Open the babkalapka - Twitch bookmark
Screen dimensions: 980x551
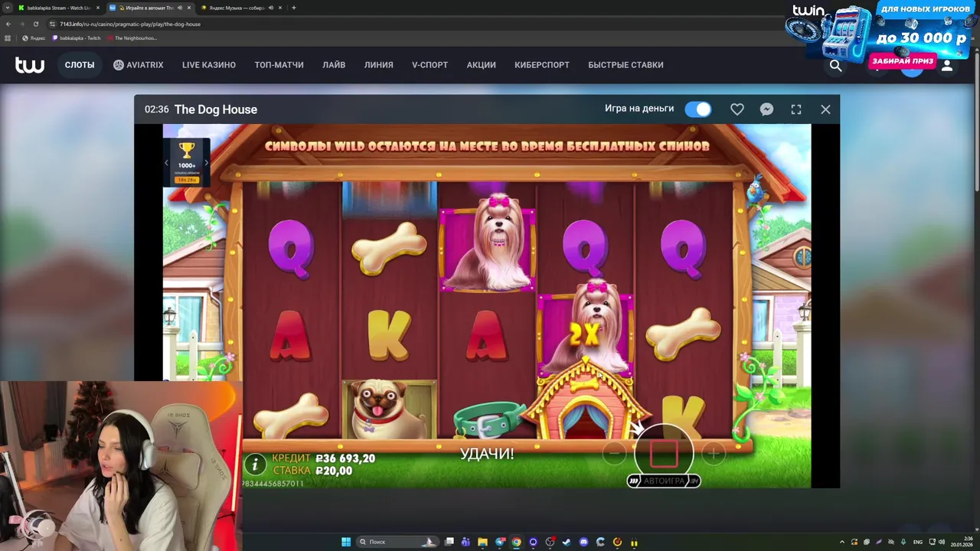click(x=77, y=38)
